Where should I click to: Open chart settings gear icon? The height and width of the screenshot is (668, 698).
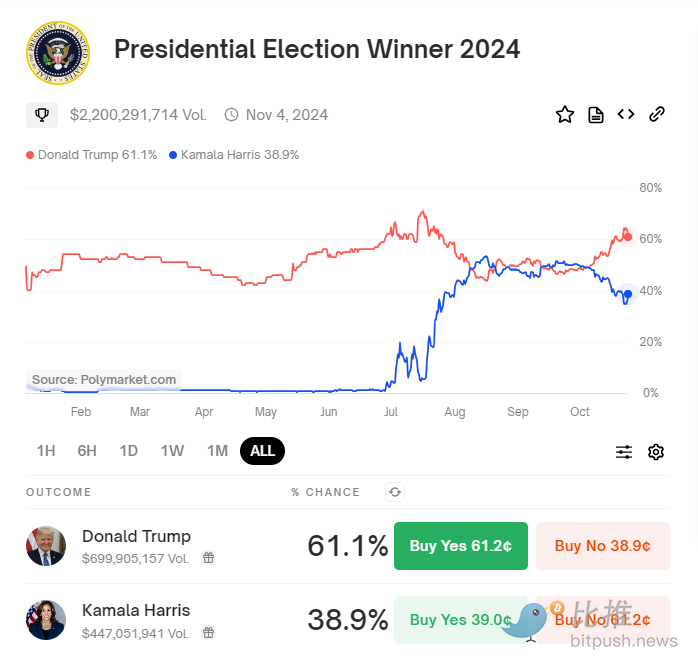656,452
